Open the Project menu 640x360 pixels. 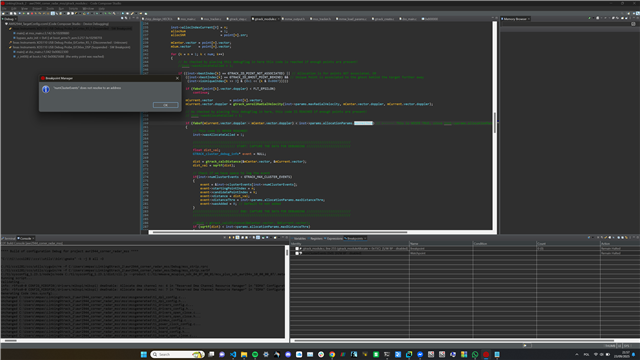click(37, 8)
